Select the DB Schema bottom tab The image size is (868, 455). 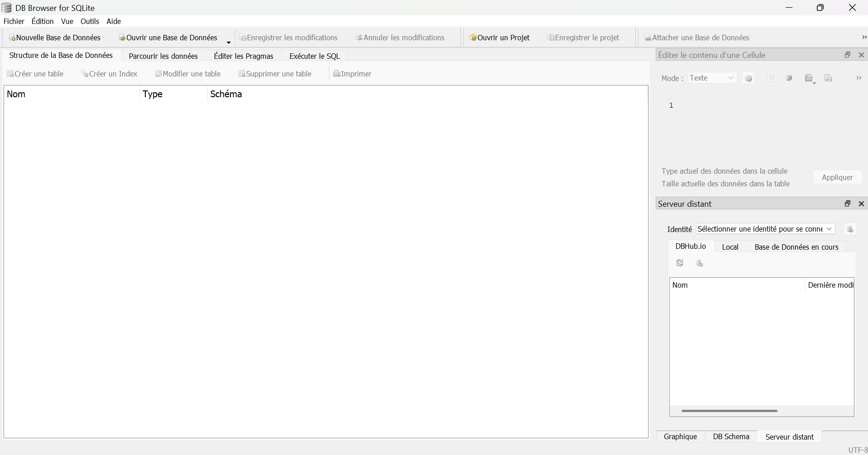click(731, 436)
